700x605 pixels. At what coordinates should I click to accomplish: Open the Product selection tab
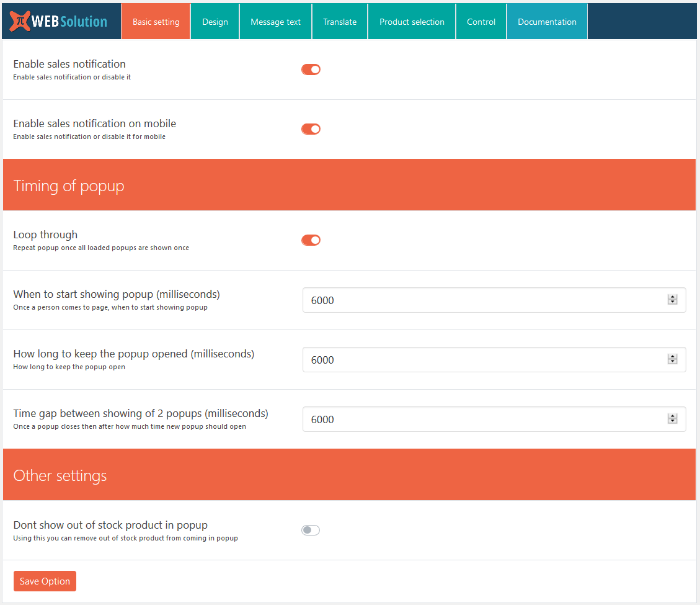tap(411, 21)
